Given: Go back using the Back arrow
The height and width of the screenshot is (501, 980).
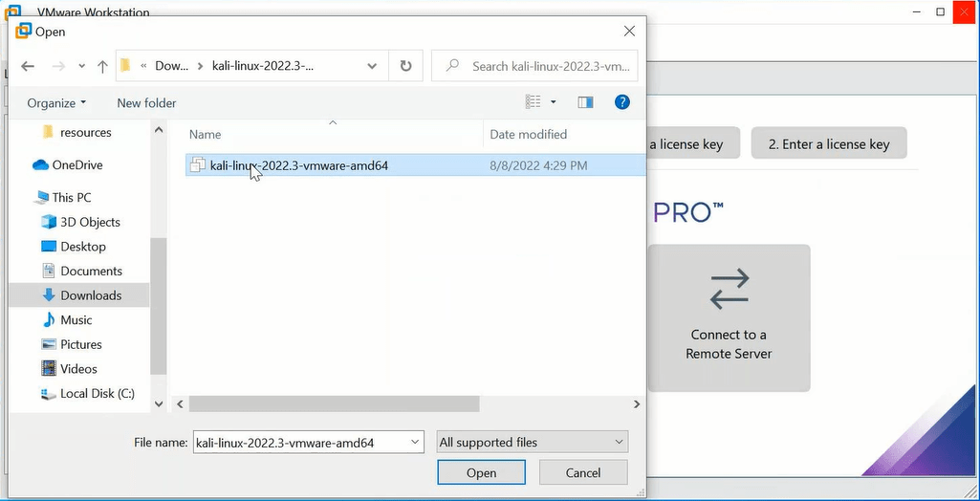Looking at the screenshot, I should (28, 66).
